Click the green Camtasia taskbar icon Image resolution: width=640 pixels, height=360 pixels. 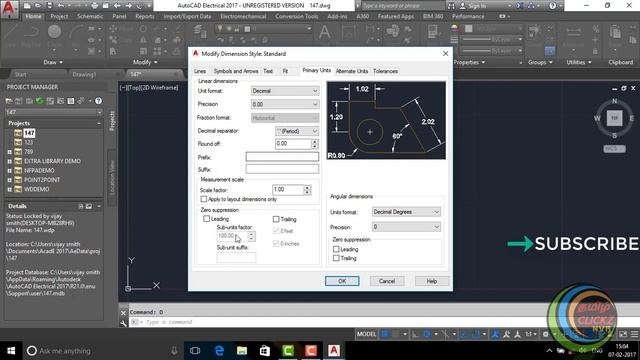point(288,351)
